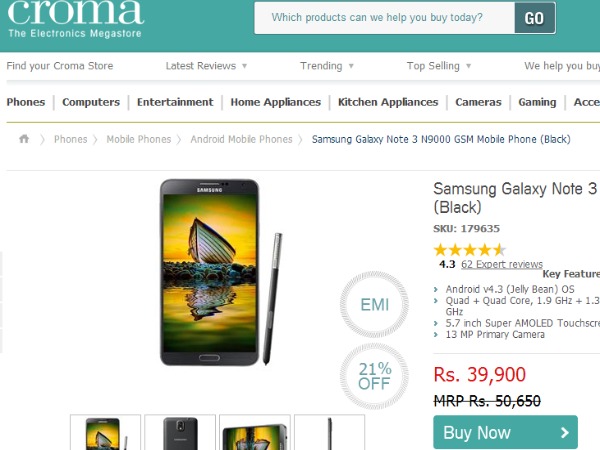
Task: Click the arrow on Buy Now button
Action: [x=564, y=432]
